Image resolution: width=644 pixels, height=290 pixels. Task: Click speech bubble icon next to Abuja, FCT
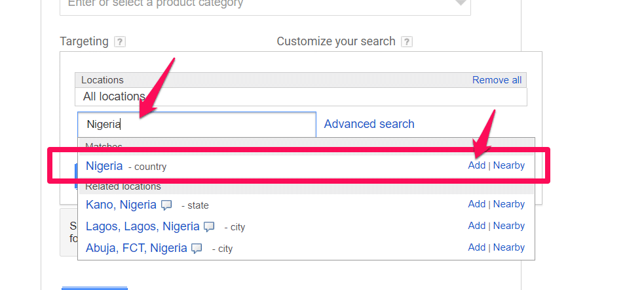click(197, 249)
